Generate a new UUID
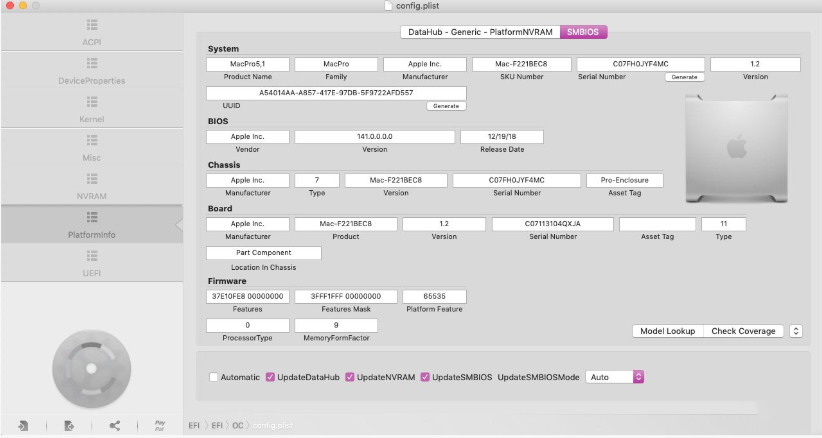822x438 pixels. tap(446, 106)
